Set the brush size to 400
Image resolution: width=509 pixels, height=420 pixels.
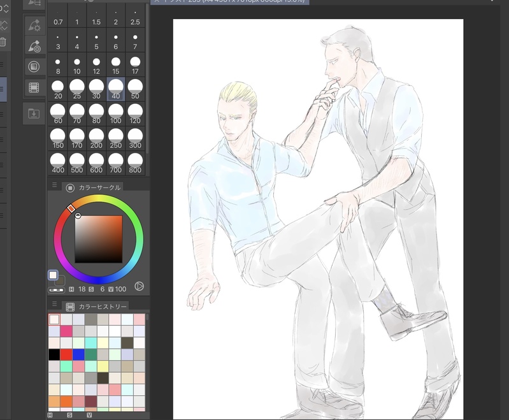pyautogui.click(x=58, y=163)
